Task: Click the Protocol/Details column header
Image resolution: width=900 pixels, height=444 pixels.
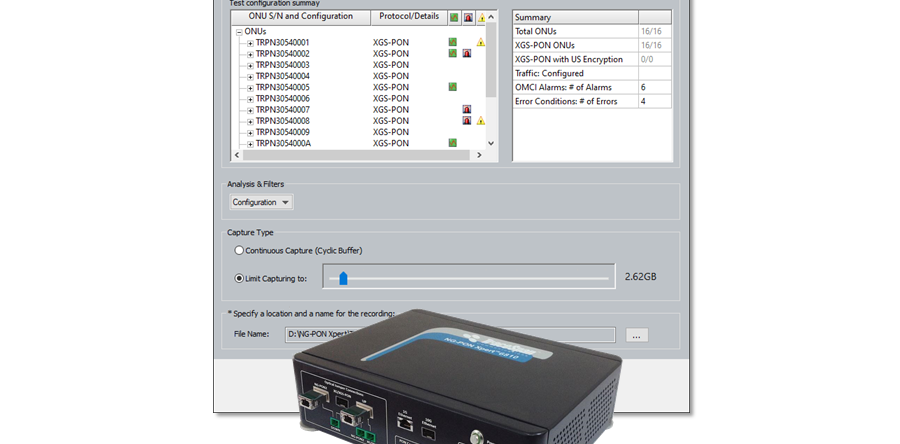Action: pos(409,17)
